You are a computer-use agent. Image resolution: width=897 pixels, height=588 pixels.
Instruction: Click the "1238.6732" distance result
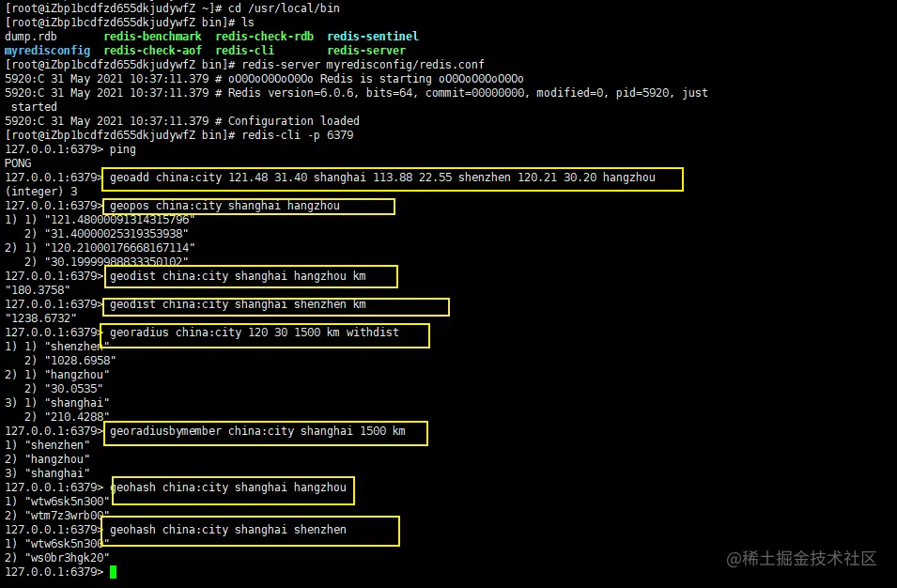pos(40,318)
